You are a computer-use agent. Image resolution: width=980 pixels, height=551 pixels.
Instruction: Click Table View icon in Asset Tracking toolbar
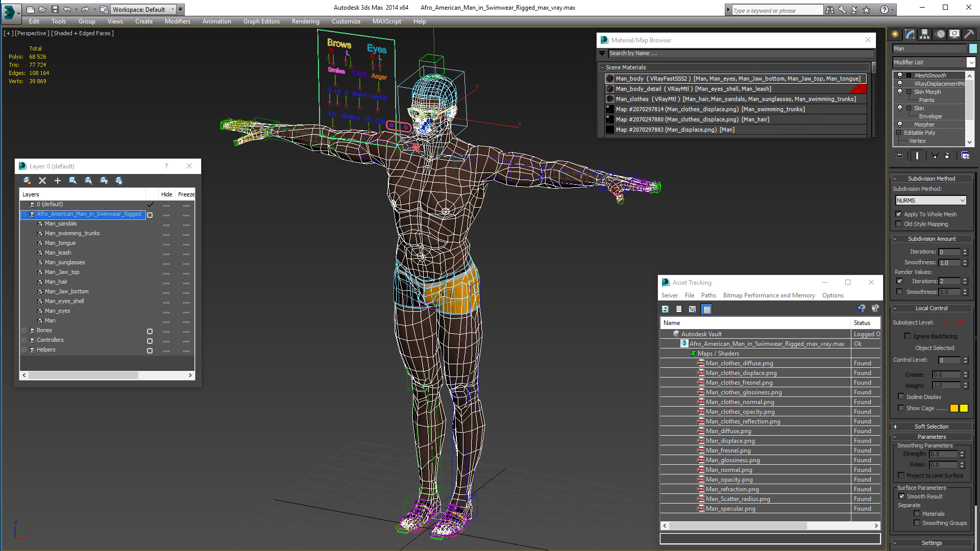click(707, 309)
